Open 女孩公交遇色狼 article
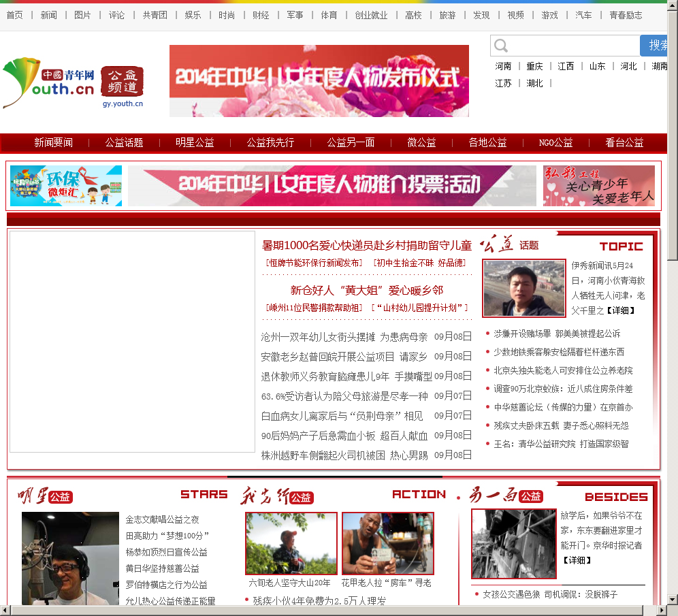 pyautogui.click(x=550, y=594)
